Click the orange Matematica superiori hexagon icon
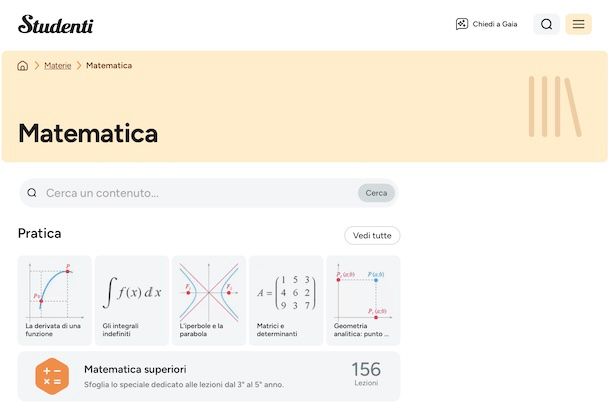The width and height of the screenshot is (610, 413). 52,376
